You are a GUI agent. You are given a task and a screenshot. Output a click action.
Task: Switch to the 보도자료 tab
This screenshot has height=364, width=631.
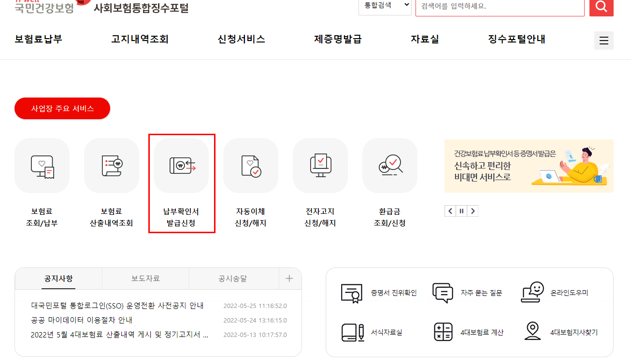(145, 279)
